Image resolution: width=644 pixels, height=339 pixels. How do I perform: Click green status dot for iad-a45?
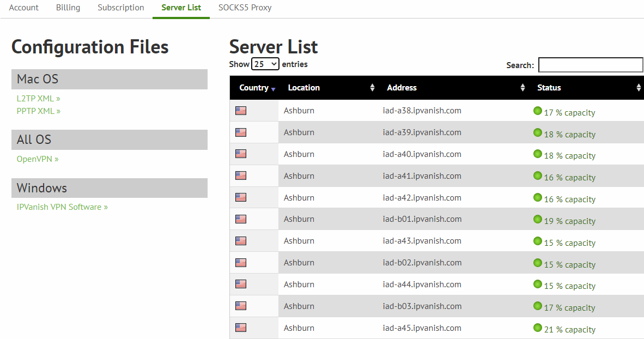coord(538,328)
